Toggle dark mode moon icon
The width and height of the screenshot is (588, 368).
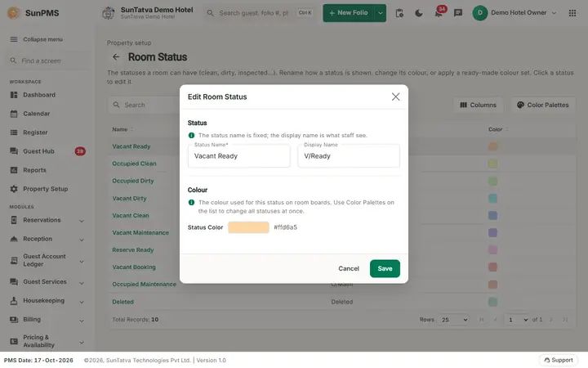(419, 13)
